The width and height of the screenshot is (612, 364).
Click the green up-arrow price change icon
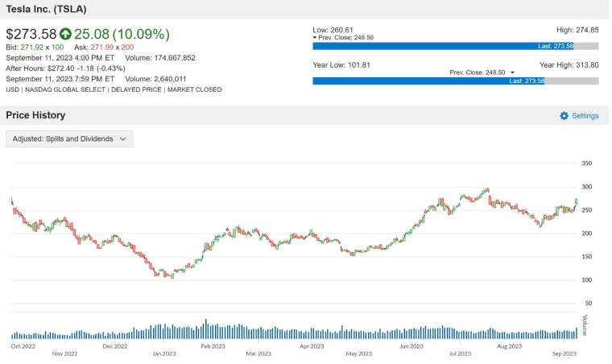tap(65, 34)
